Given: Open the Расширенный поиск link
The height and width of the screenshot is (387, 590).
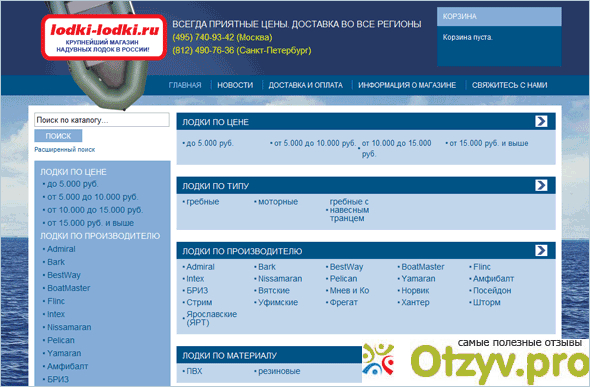Looking at the screenshot, I should [x=65, y=149].
